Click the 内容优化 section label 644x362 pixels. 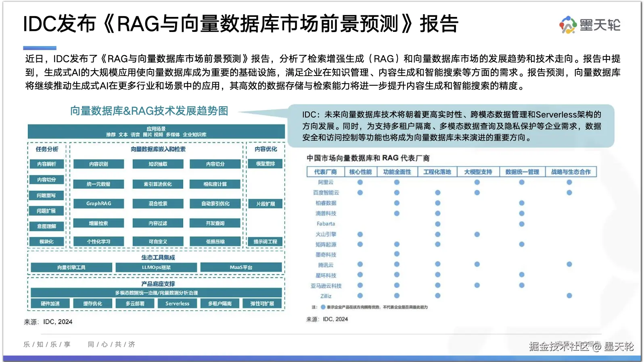tap(266, 149)
